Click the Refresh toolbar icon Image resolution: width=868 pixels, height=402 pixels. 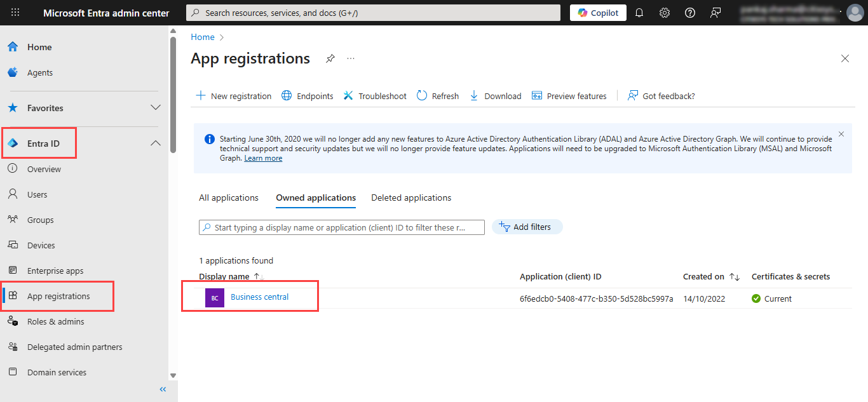[422, 96]
